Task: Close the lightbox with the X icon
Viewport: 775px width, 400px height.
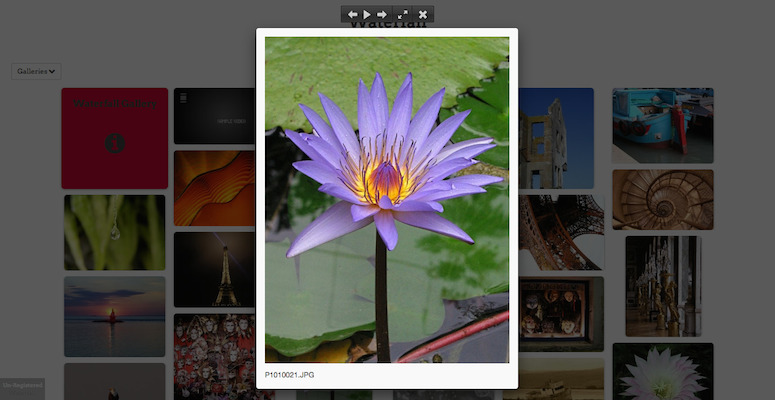Action: pos(423,14)
